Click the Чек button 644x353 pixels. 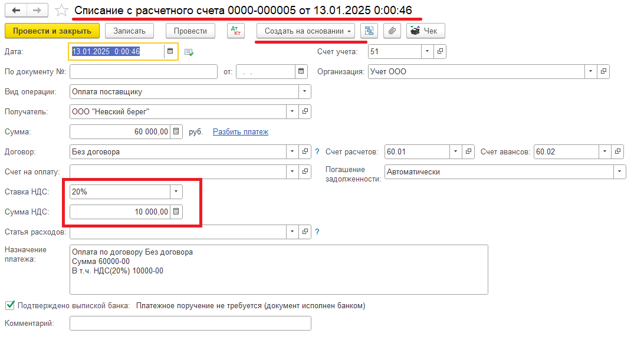pos(425,31)
